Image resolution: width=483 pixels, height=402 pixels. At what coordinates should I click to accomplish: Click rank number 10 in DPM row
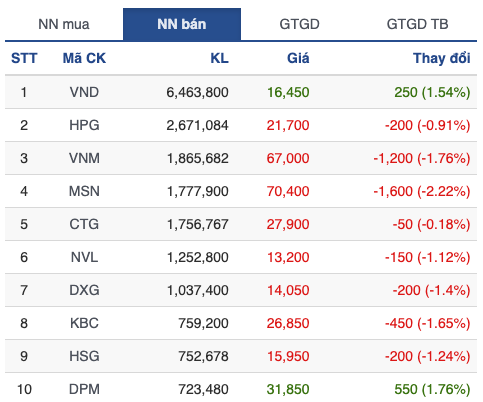tap(24, 389)
